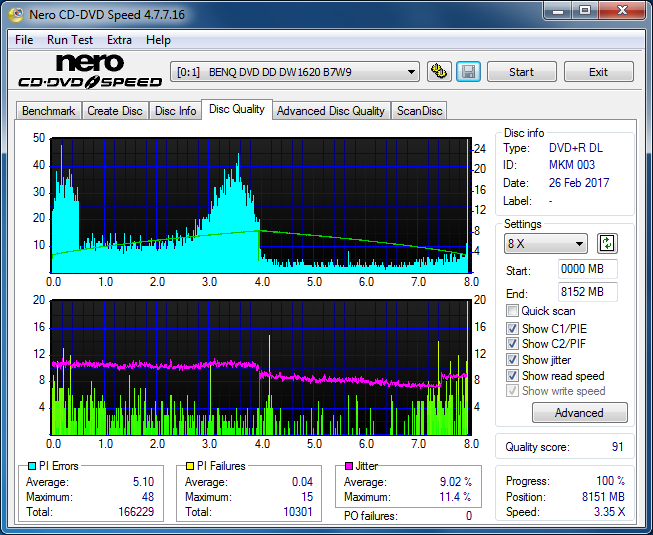The width and height of the screenshot is (653, 535).
Task: Click the Jitter maximum 11.4 % value
Action: (x=456, y=497)
